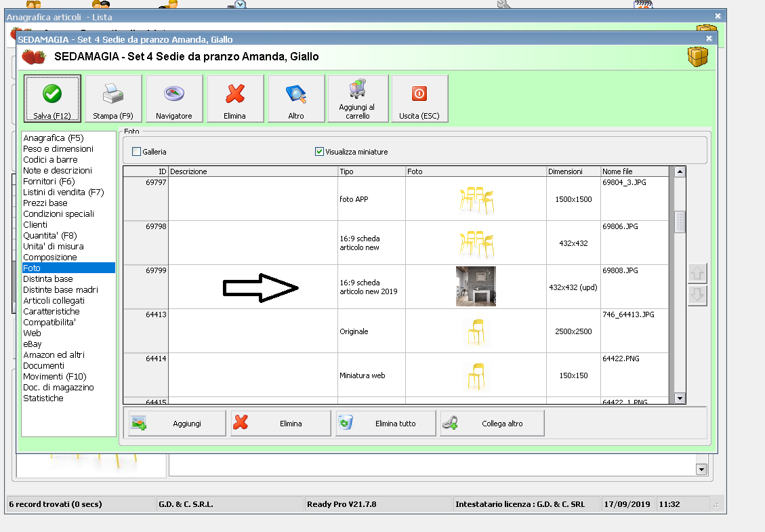Uncheck Visualizza miniature checkbox
Viewport: 765px width, 532px height.
320,152
